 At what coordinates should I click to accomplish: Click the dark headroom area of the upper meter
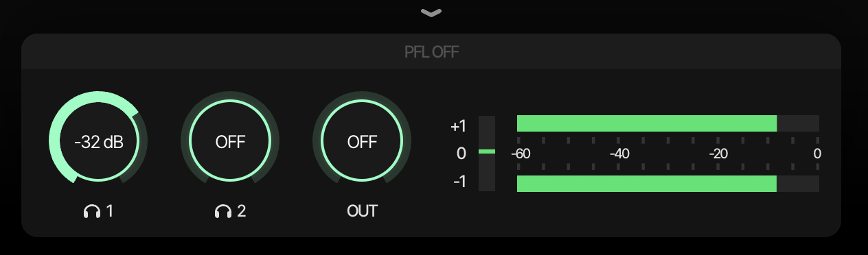pyautogui.click(x=798, y=123)
